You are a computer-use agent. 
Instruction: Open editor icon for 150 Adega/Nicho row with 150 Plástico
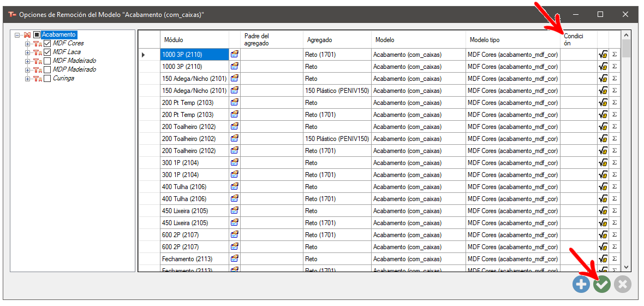pyautogui.click(x=235, y=91)
